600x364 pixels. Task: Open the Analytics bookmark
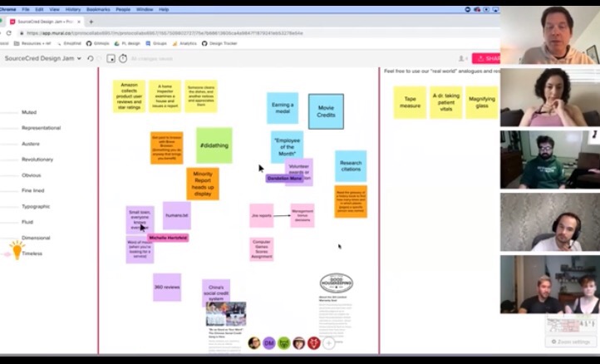pyautogui.click(x=184, y=44)
